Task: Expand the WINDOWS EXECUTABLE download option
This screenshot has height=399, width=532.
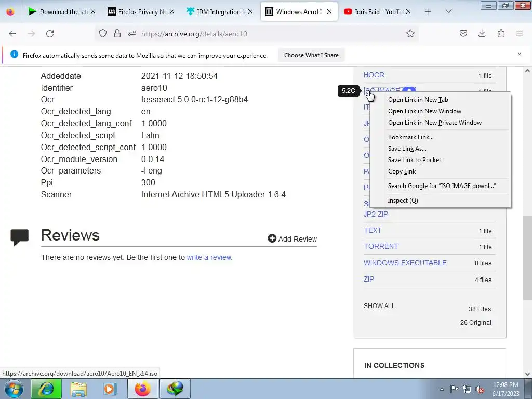Action: 405,263
